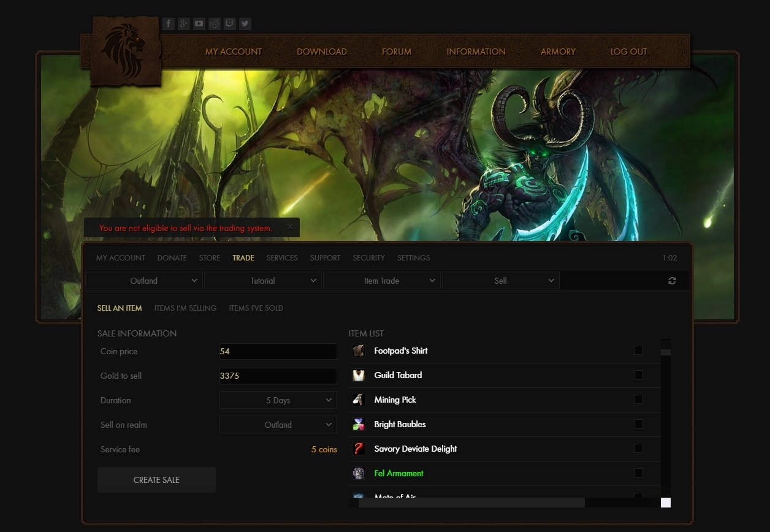The width and height of the screenshot is (770, 532).
Task: Click the CREATE SALE button
Action: [156, 480]
